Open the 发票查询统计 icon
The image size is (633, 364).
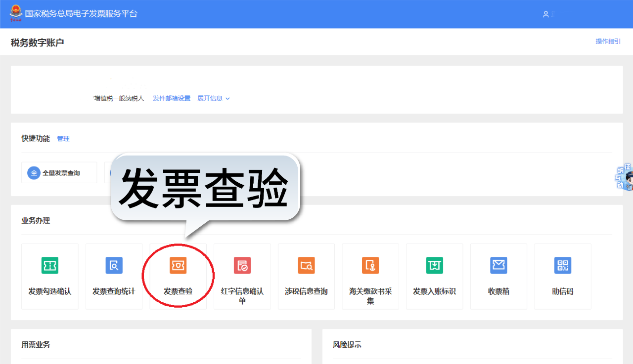point(114,266)
